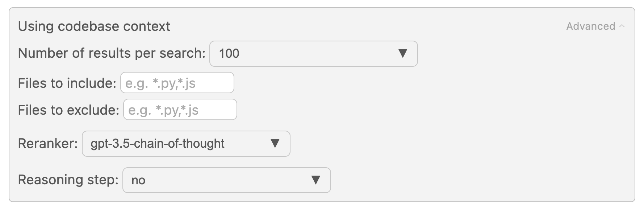Image resolution: width=644 pixels, height=209 pixels.
Task: Click the Files to exclude label
Action: tap(68, 110)
